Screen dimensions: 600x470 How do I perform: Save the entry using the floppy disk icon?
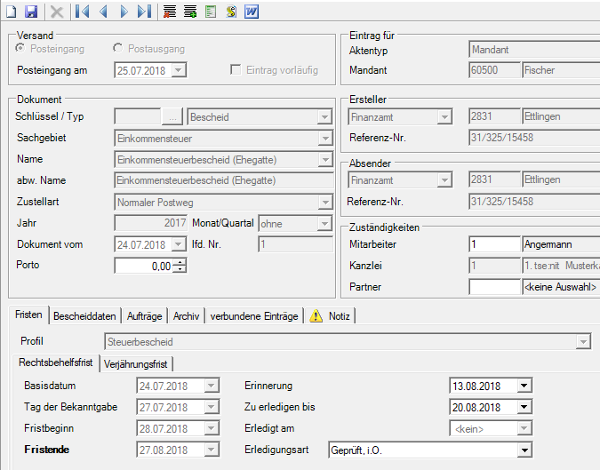pos(31,11)
